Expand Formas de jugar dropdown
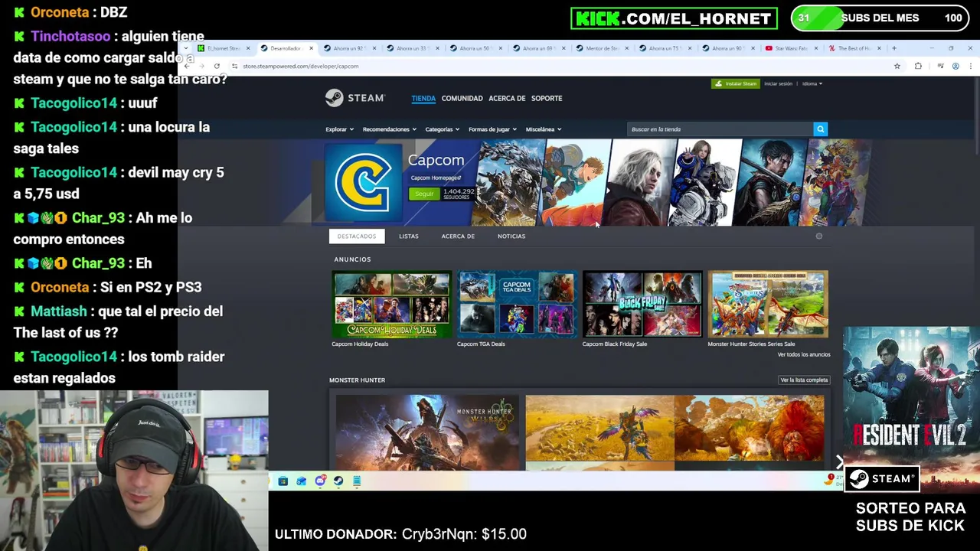980x551 pixels. [492, 129]
